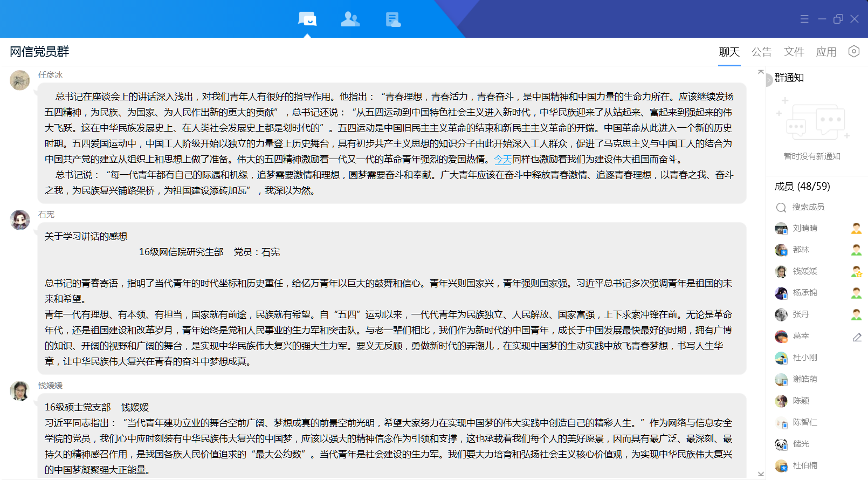The image size is (868, 480).
Task: Click the edit pencil icon beside 葛幸
Action: click(857, 337)
